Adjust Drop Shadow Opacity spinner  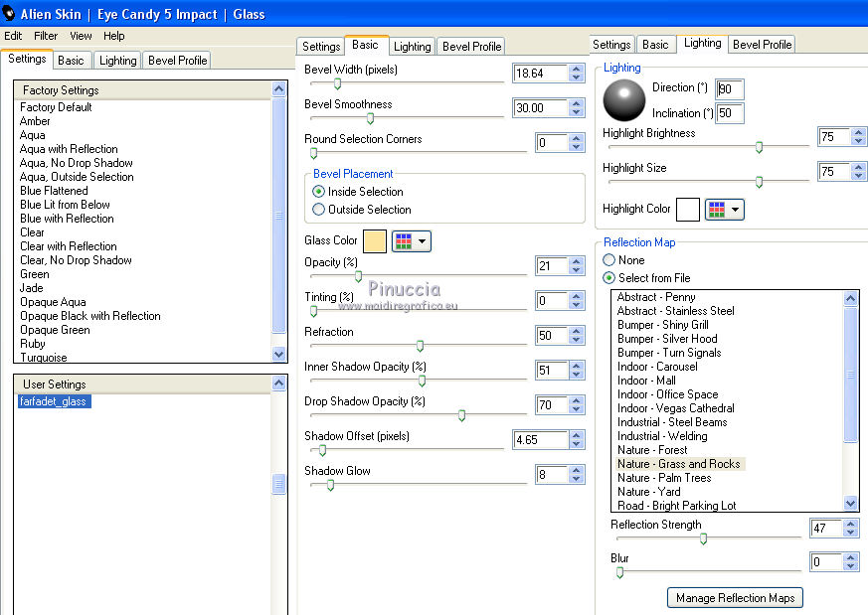(x=577, y=404)
